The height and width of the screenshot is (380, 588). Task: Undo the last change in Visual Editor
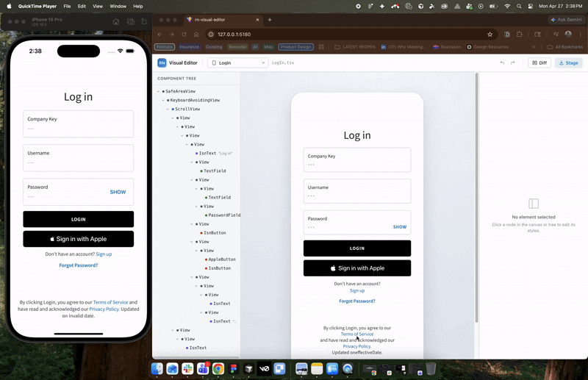502,63
